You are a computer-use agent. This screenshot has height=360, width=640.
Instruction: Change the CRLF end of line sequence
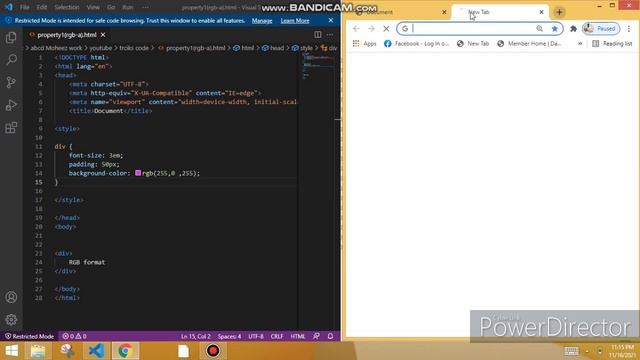277,336
